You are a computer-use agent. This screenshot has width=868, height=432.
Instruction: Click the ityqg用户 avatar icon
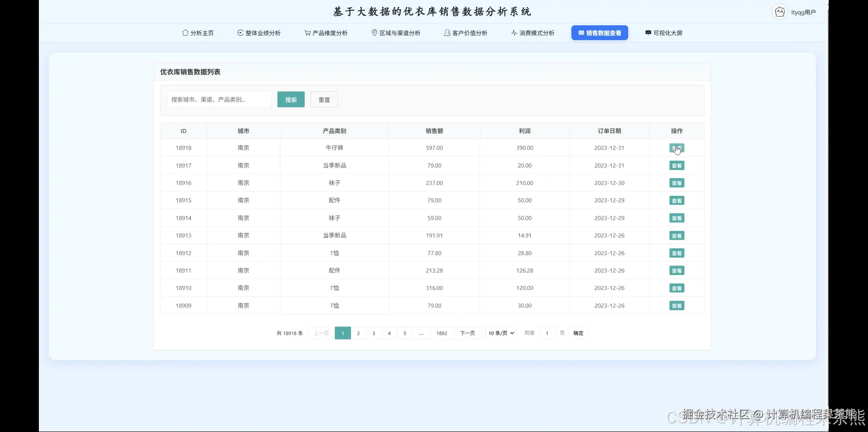pyautogui.click(x=780, y=12)
